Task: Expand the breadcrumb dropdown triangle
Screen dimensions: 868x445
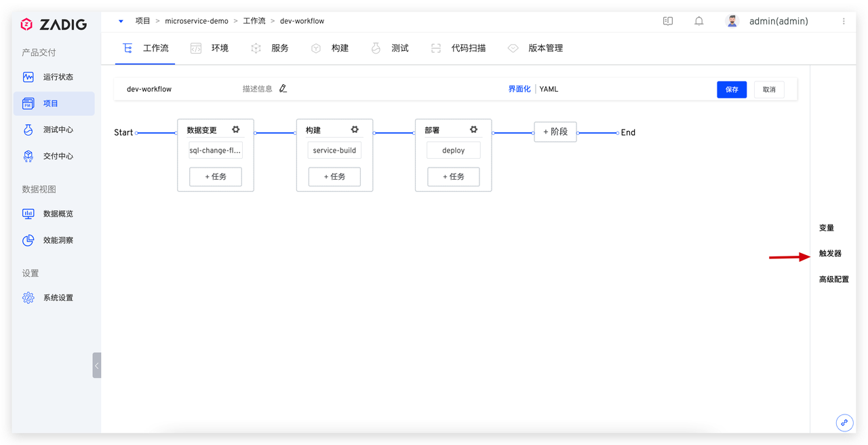Action: click(x=121, y=21)
